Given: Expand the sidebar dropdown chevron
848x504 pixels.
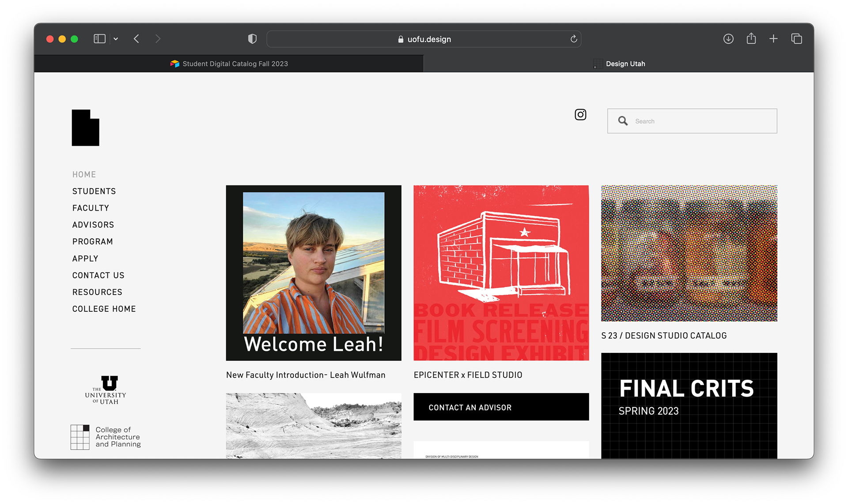Looking at the screenshot, I should point(116,39).
